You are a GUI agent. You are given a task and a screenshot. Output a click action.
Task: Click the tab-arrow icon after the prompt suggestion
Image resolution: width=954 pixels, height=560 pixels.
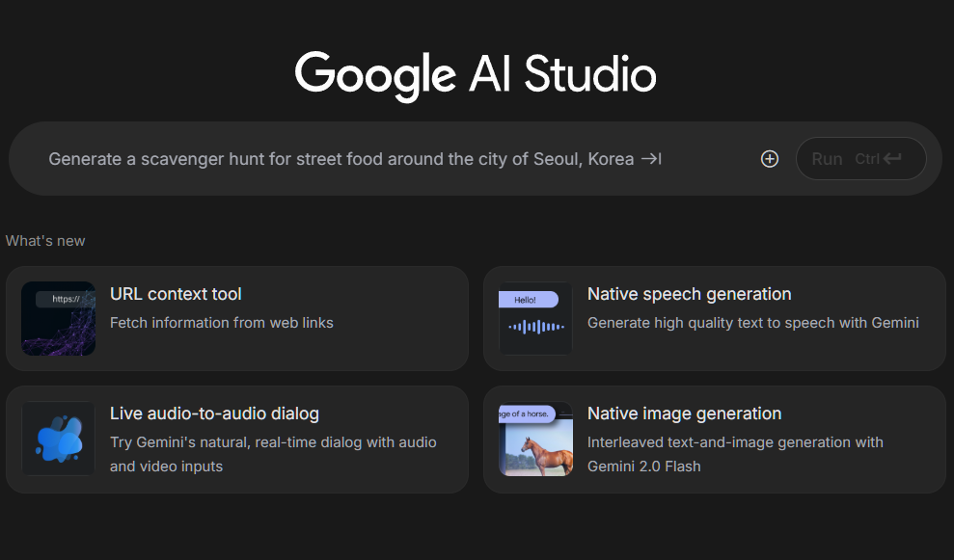pos(651,159)
